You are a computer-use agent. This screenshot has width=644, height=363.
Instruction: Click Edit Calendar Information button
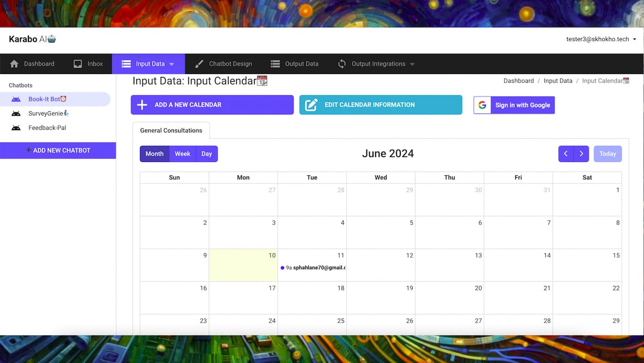point(381,105)
